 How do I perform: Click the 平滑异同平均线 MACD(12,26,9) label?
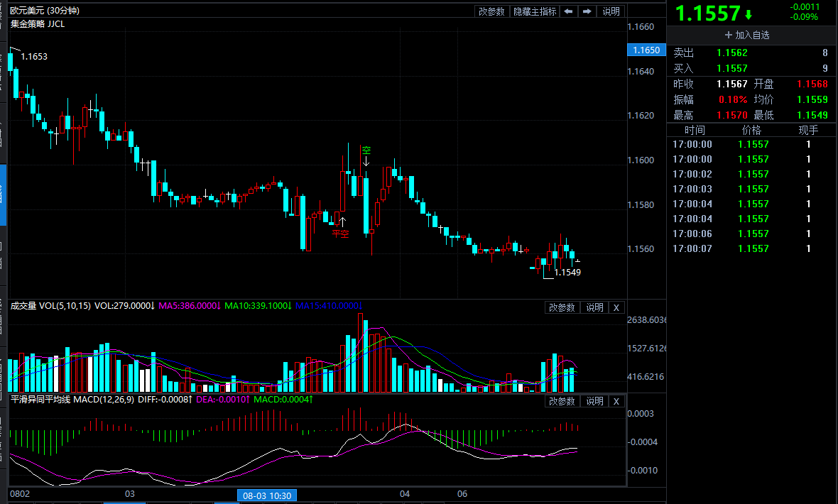coord(72,399)
